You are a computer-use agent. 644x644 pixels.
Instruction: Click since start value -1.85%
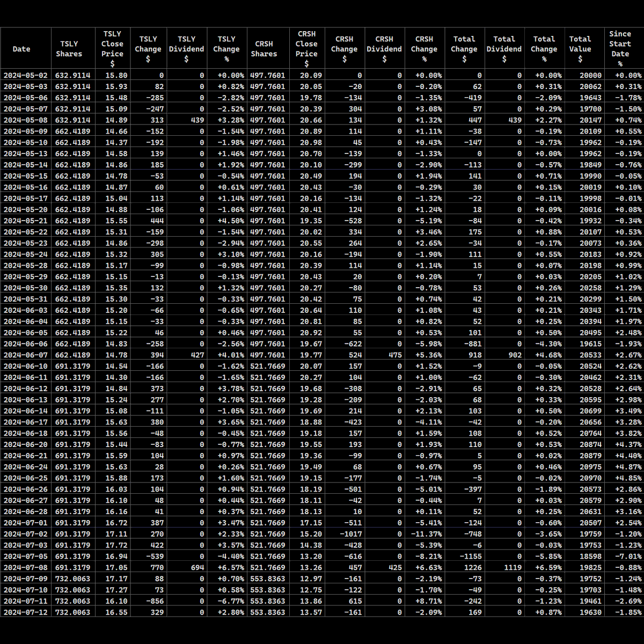click(x=628, y=612)
